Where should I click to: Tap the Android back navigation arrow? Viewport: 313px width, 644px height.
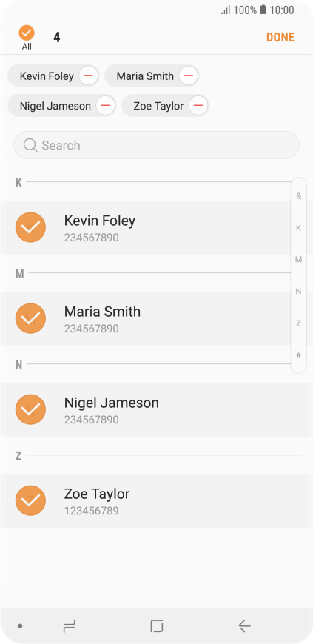tap(244, 626)
